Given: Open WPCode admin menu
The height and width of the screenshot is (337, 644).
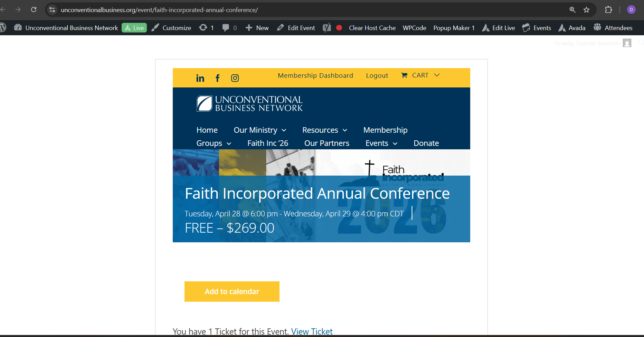Looking at the screenshot, I should pyautogui.click(x=414, y=28).
